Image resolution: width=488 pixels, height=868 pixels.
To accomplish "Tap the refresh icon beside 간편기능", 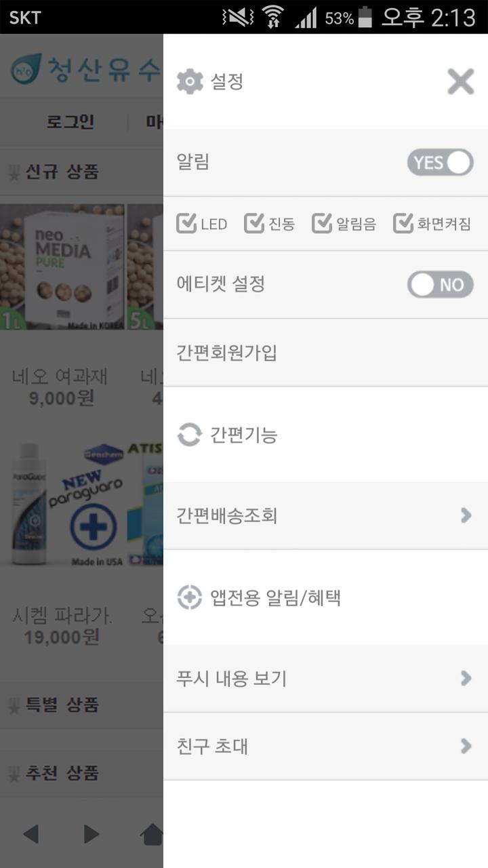I will tap(190, 435).
